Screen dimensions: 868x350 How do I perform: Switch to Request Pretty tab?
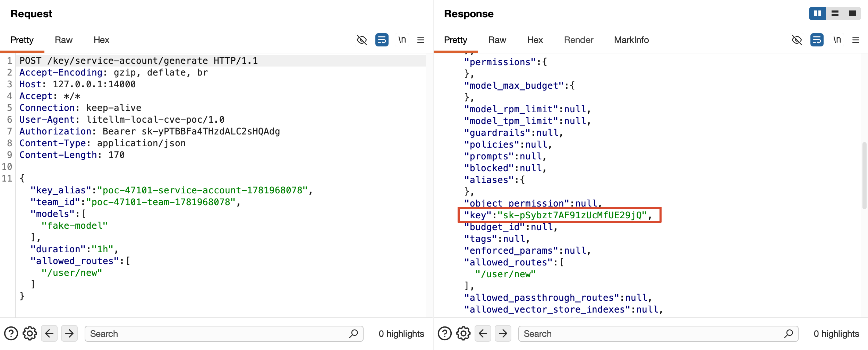pyautogui.click(x=22, y=40)
